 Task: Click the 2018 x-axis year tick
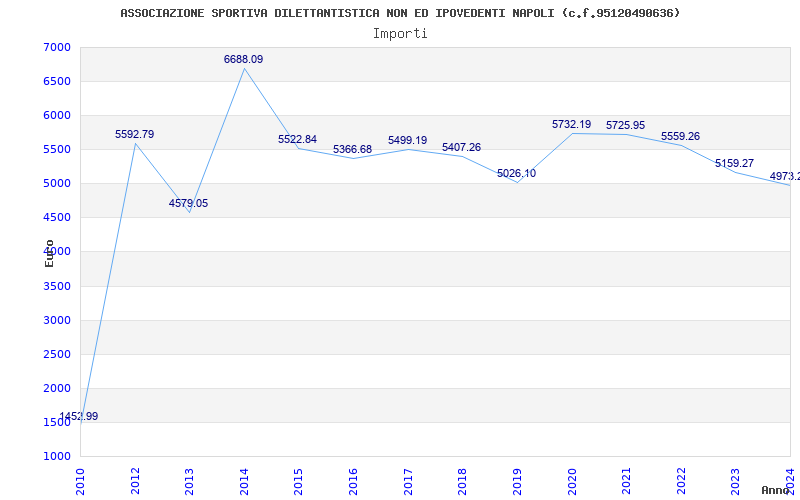click(x=462, y=481)
